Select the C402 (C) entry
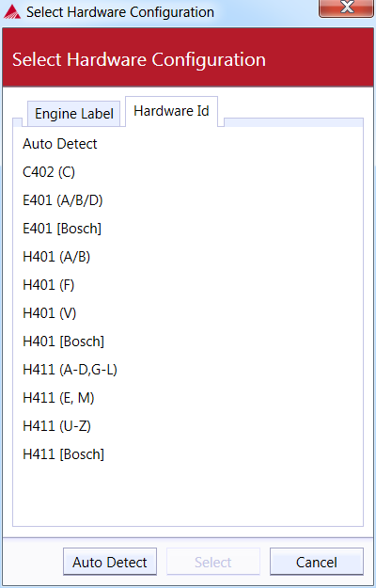This screenshot has width=376, height=588. tap(49, 172)
